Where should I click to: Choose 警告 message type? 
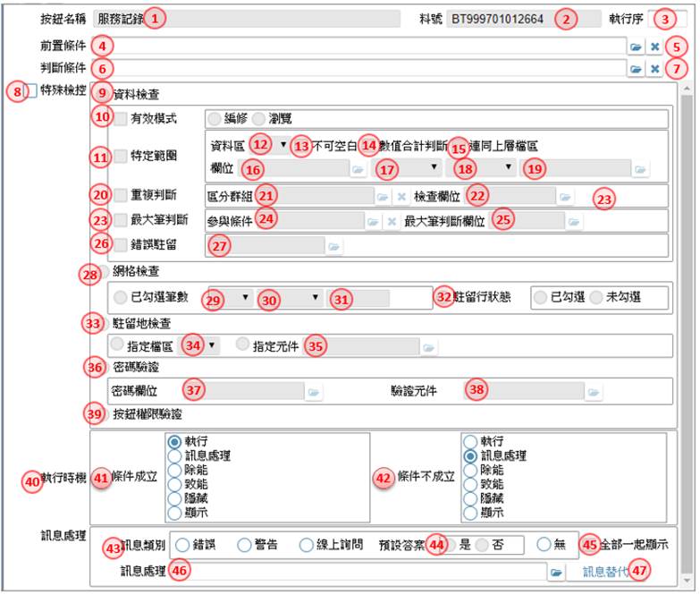[x=244, y=545]
